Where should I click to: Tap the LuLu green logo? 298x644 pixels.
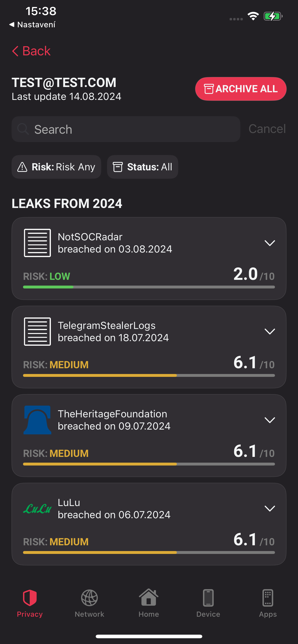coord(37,508)
